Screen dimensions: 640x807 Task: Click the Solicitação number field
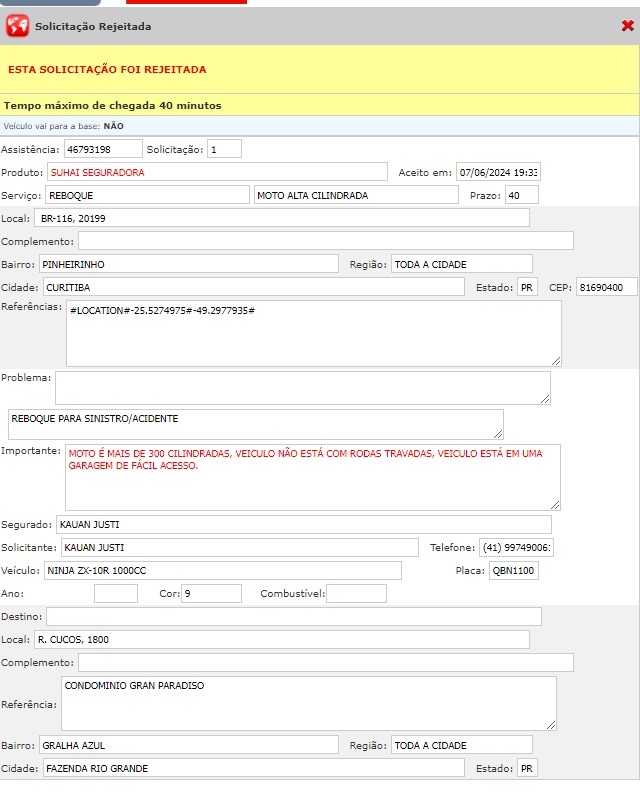[x=224, y=149]
